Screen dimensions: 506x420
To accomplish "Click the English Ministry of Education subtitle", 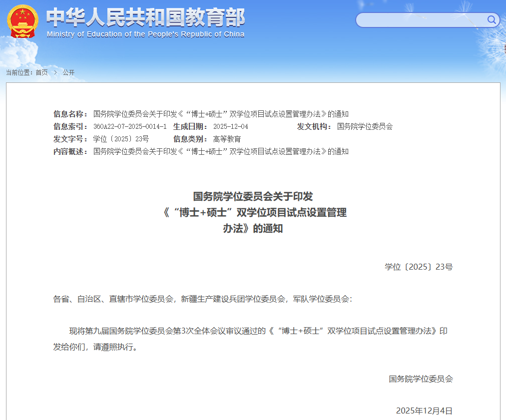I will (x=145, y=34).
